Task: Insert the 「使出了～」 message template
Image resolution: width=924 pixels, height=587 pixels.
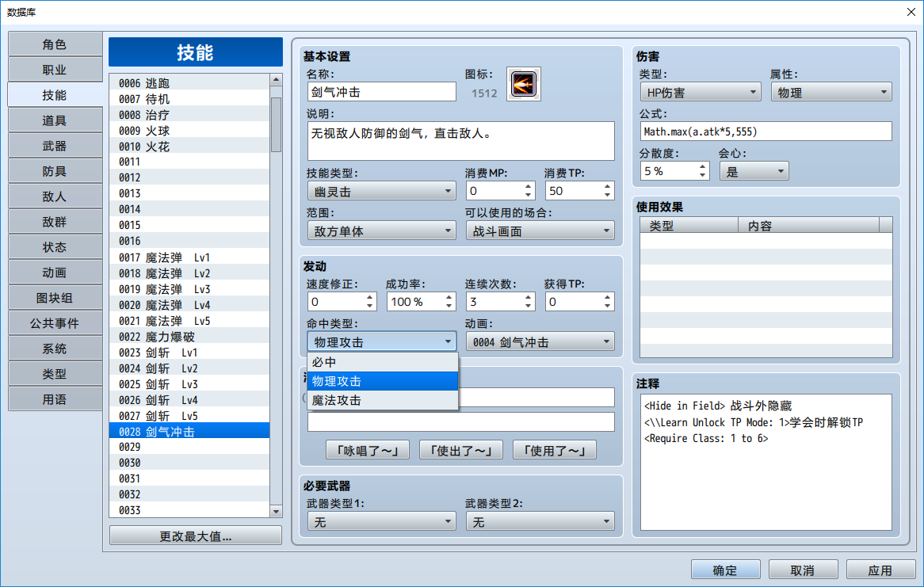Action: (461, 450)
